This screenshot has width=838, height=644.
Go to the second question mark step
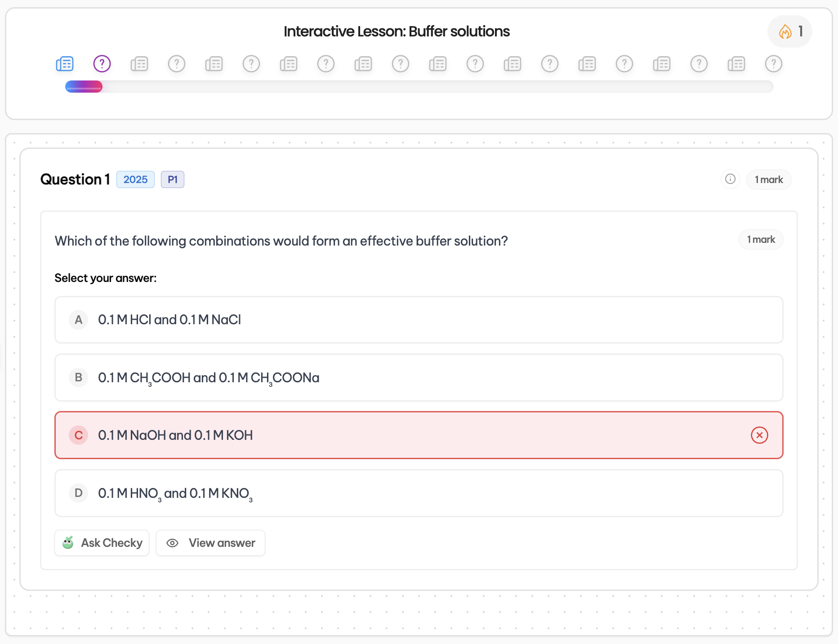pos(177,64)
